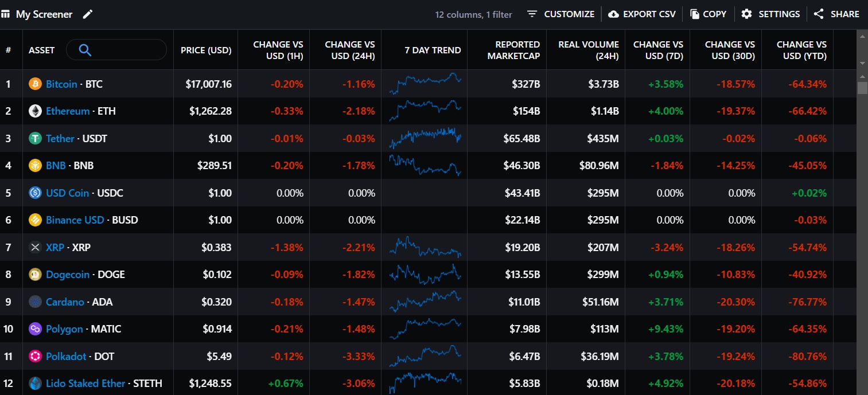Share the screener
Screen dimensions: 868x395
coord(837,14)
